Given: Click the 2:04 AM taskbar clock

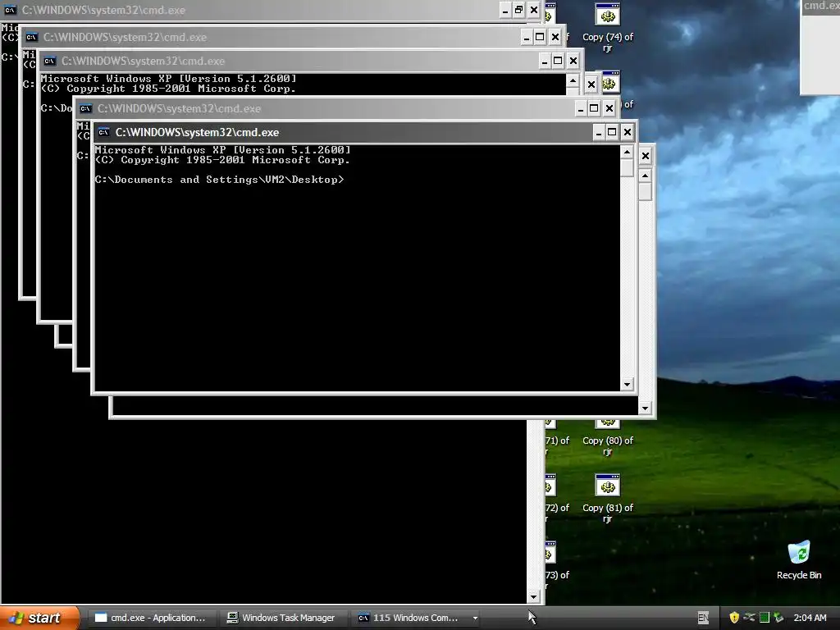Looking at the screenshot, I should coord(810,618).
